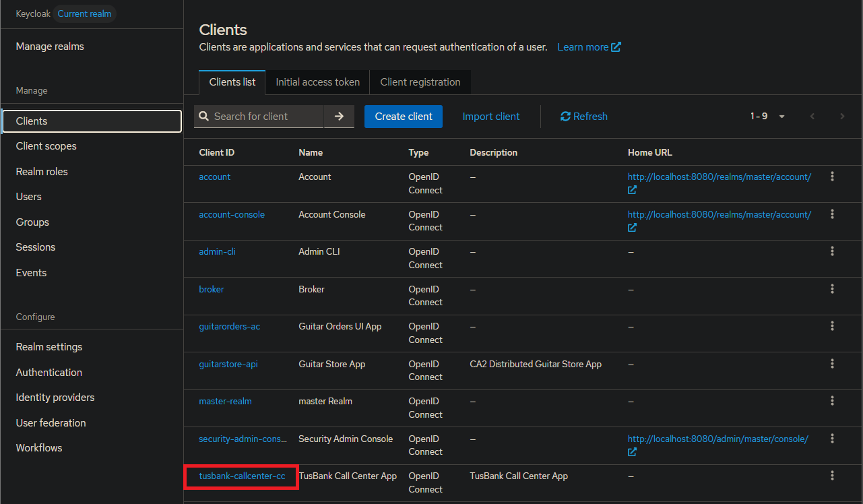Click the search arrow submit button

(339, 117)
